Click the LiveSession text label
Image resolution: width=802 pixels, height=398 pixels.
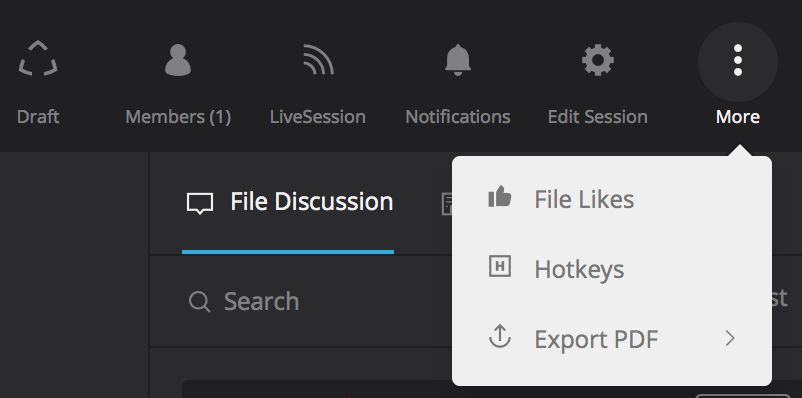coord(318,117)
